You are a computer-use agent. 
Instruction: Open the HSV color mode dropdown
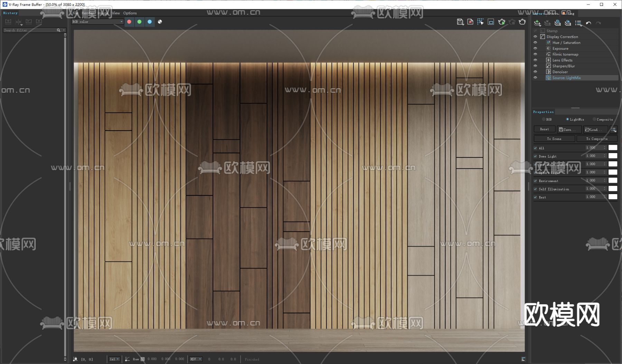pos(196,359)
